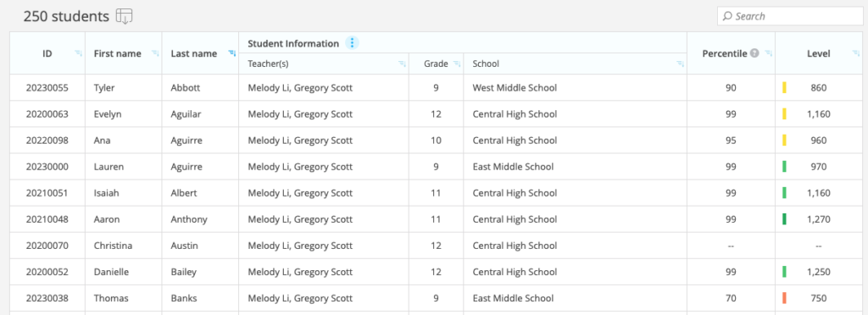This screenshot has height=315, width=868.
Task: Click the Teacher(s) column sort icon
Action: click(402, 64)
